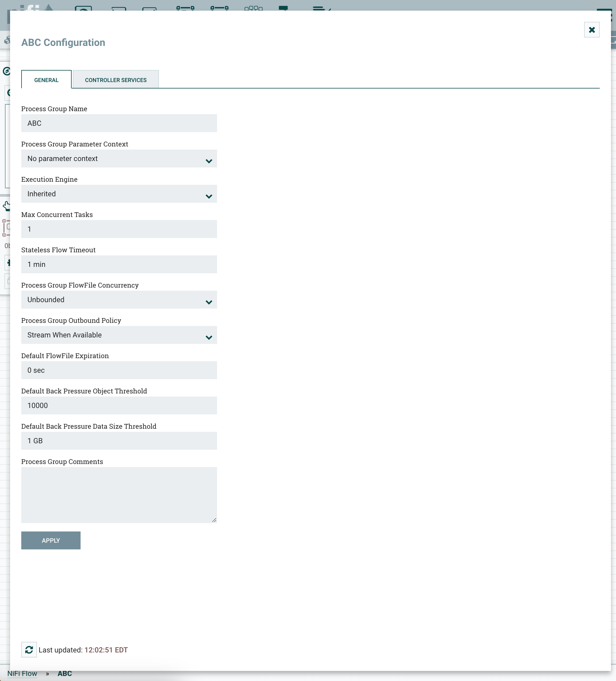Switch to the CONTROLLER SERVICES tab
616x681 pixels.
click(115, 79)
